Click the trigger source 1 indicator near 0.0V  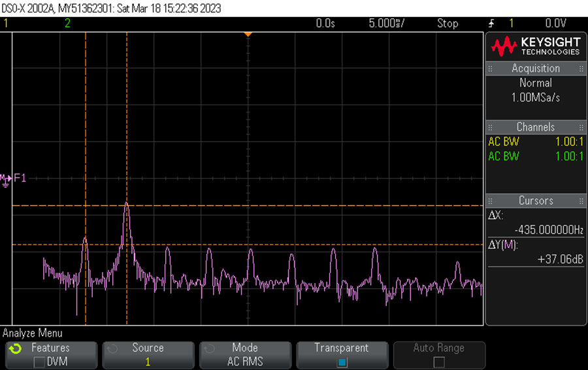511,24
